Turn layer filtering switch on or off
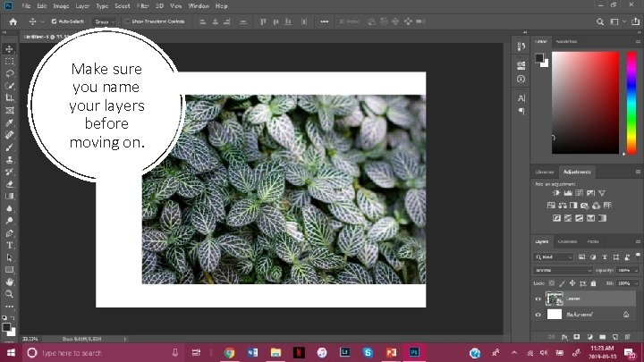This screenshot has height=362, width=644. tap(638, 256)
